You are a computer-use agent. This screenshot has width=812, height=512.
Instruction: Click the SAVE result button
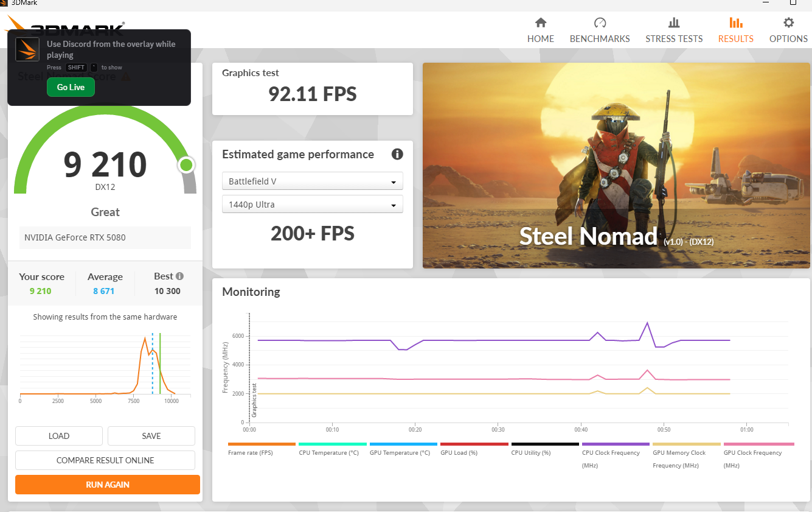tap(151, 436)
